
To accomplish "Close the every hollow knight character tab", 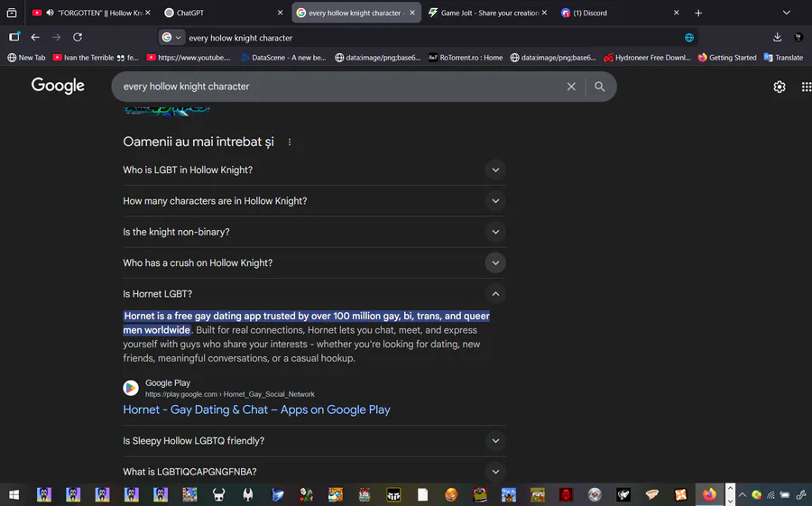I will tap(412, 13).
